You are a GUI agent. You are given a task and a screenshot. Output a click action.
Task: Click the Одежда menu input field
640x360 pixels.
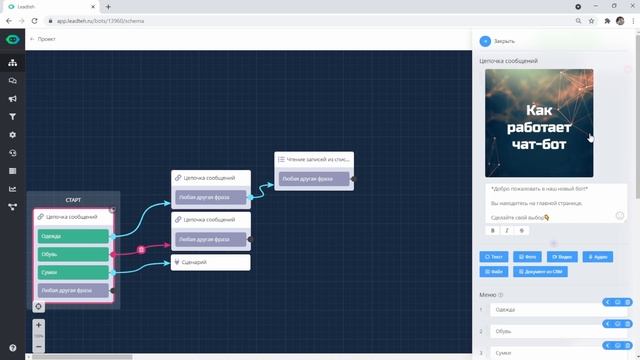click(558, 310)
